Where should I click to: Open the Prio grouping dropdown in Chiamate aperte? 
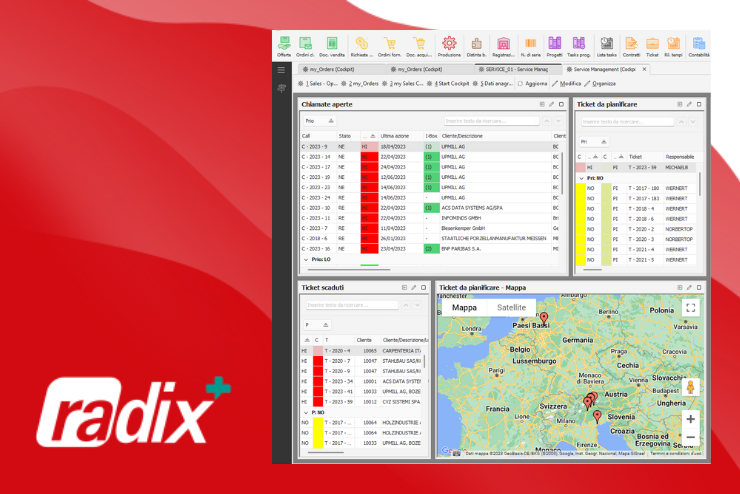(320, 121)
